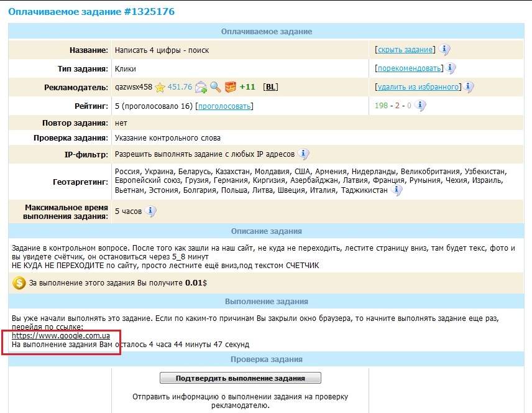Click the Указание контрольного слова value
The width and height of the screenshot is (532, 413).
[168, 138]
